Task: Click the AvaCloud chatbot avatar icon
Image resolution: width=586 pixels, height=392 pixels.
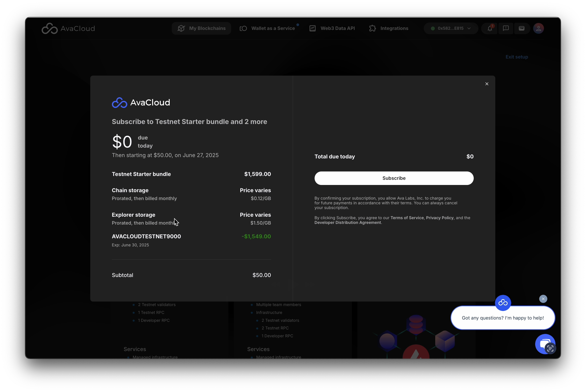Action: pyautogui.click(x=503, y=303)
